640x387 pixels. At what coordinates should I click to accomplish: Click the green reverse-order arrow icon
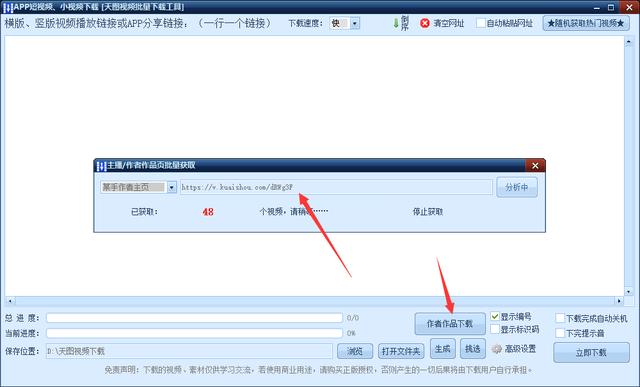pyautogui.click(x=396, y=23)
